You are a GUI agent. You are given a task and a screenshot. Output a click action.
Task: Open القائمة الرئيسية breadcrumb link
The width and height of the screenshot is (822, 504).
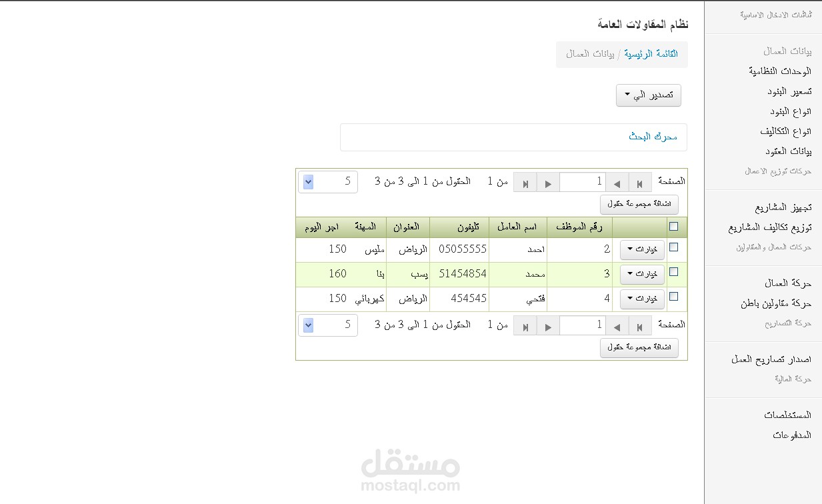651,54
